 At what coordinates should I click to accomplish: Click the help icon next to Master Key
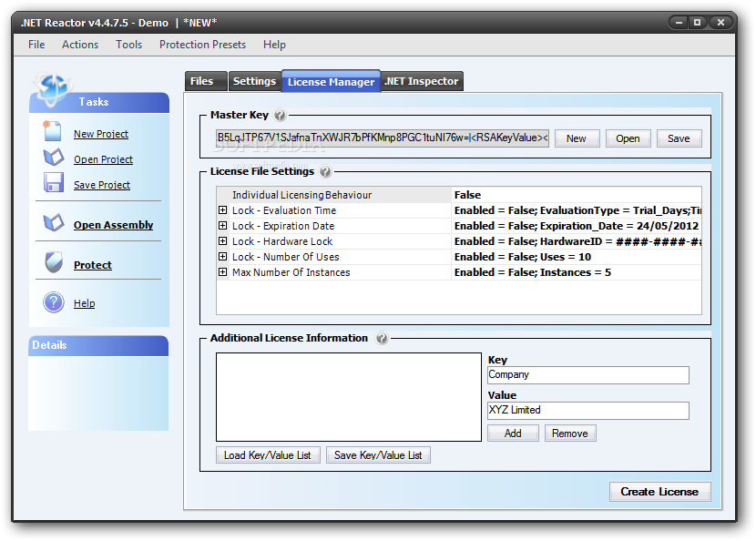coord(280,115)
